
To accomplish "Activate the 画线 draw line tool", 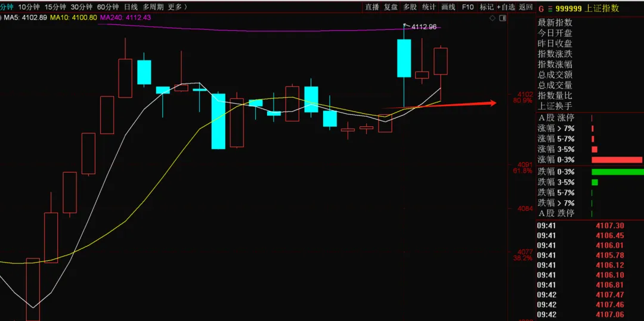I will 448,7.
